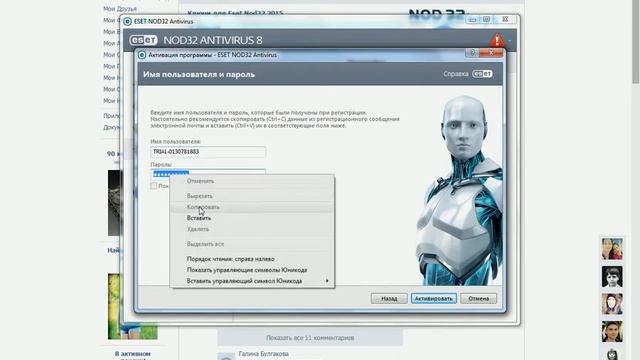The image size is (640, 360).
Task: Click 'Показать все 11 комментариев' in browser page
Action: (310, 338)
